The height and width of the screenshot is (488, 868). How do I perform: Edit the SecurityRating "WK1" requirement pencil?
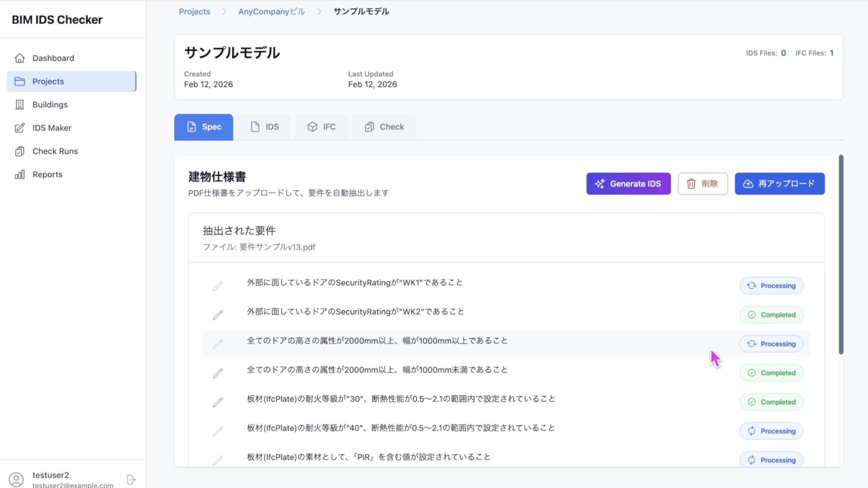tap(218, 286)
